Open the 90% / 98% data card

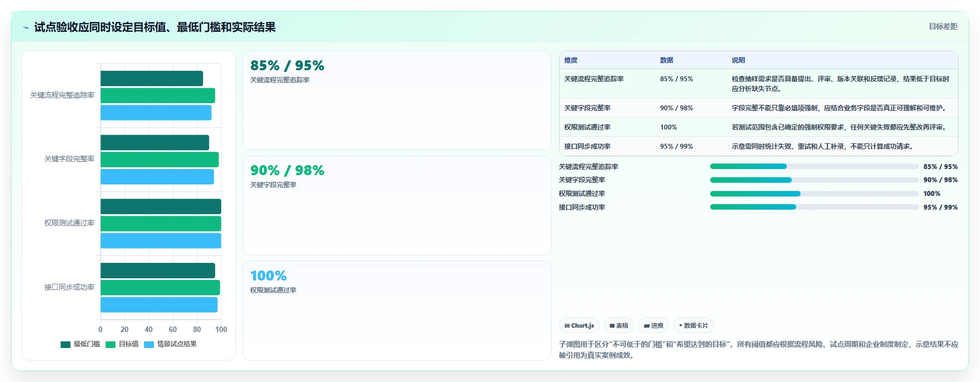coord(397,205)
